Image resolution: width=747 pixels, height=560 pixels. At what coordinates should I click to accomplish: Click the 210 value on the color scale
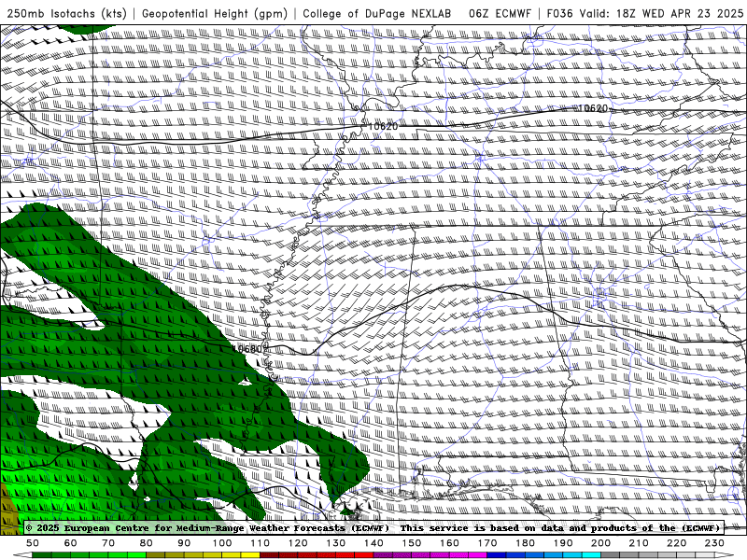639,543
